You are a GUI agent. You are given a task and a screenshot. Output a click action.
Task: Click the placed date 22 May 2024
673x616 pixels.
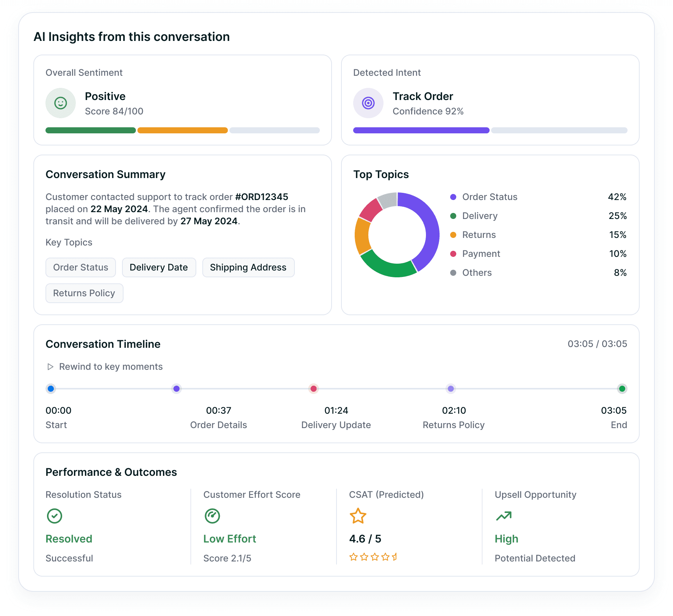[x=119, y=209]
